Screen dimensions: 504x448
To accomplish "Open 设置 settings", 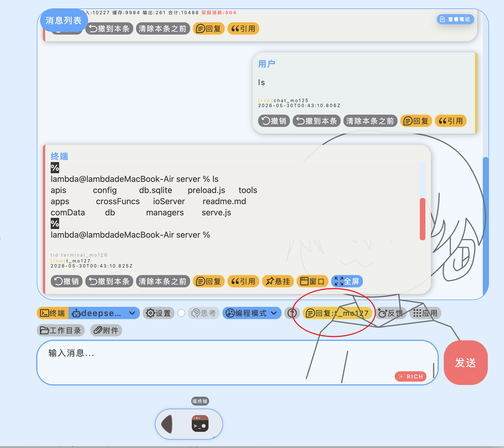I will (x=159, y=313).
